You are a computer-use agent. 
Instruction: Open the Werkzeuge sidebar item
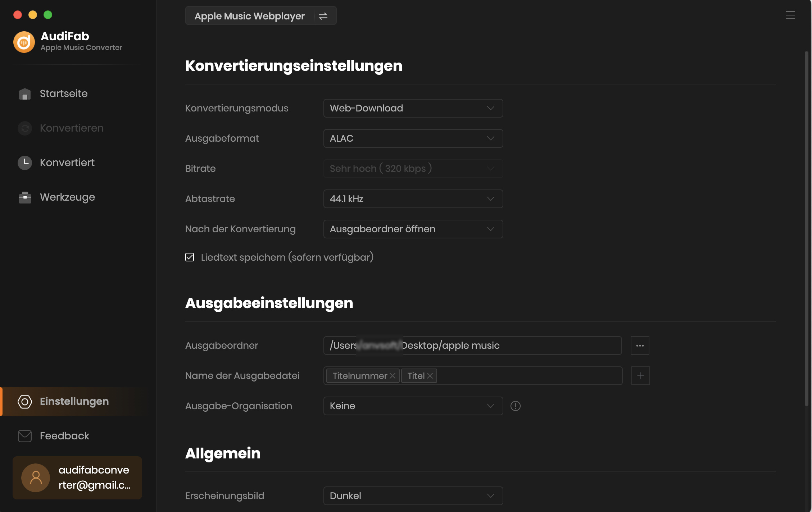[67, 197]
